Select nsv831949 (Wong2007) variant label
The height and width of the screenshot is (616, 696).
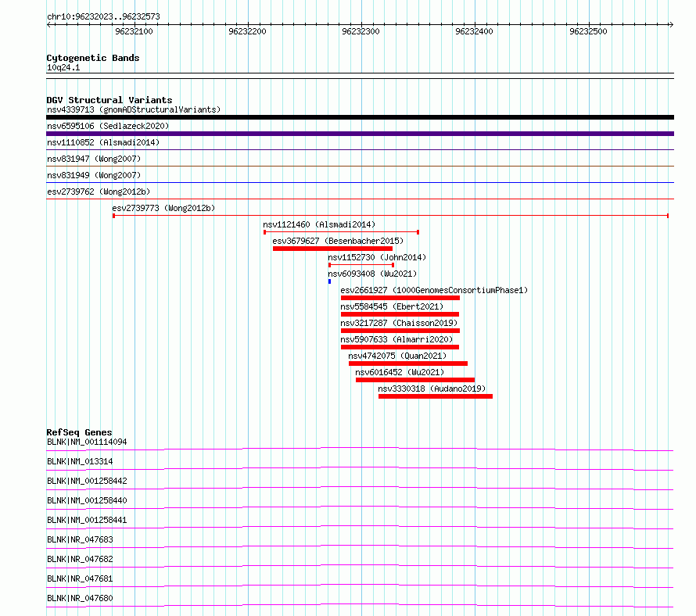point(94,175)
